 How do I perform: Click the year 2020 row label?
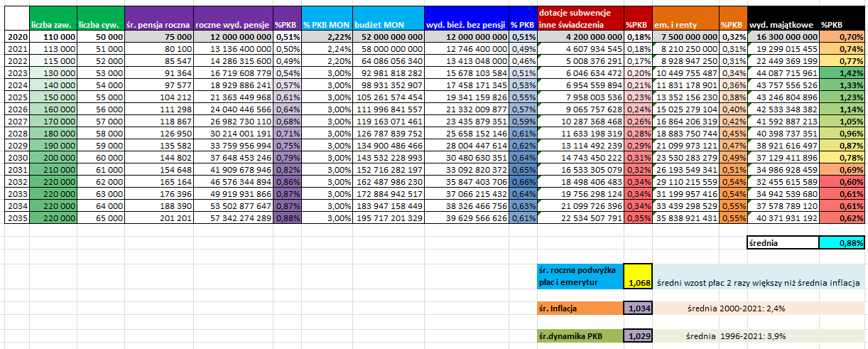coord(16,37)
